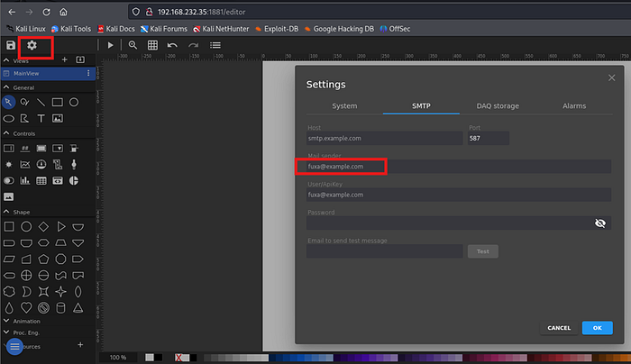Switch to the Alarms tab
This screenshot has height=364, width=631.
[574, 105]
